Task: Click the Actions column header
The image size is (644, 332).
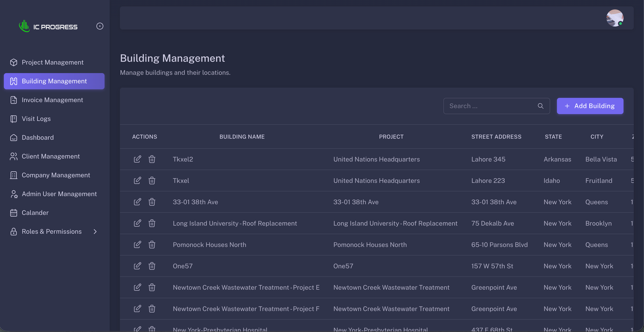Action: (144, 137)
